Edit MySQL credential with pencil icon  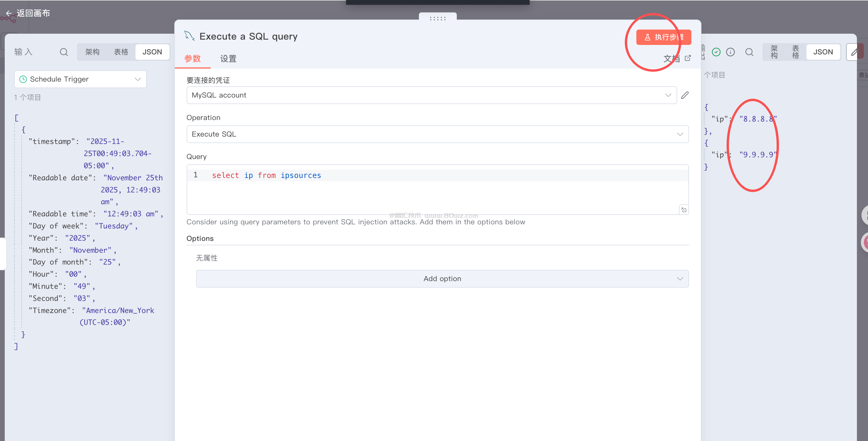point(685,95)
